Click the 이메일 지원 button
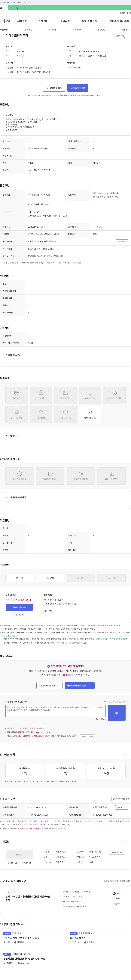 pos(19,615)
